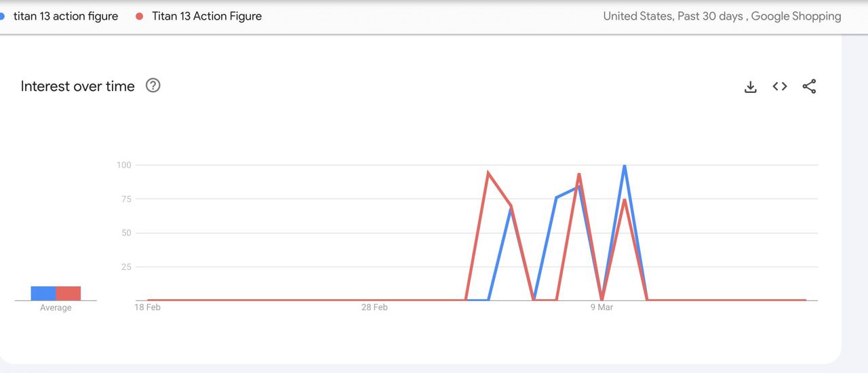
Task: Click the 18 Feb date label
Action: tap(147, 307)
